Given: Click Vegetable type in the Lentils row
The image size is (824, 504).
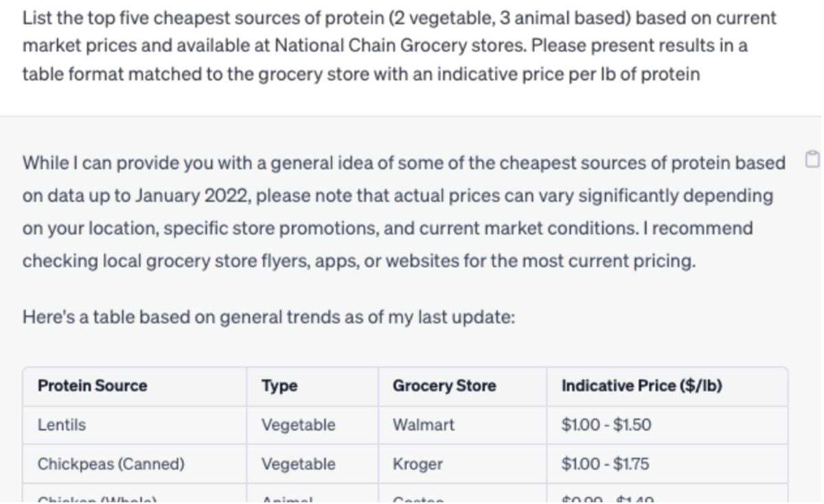Looking at the screenshot, I should 299,425.
